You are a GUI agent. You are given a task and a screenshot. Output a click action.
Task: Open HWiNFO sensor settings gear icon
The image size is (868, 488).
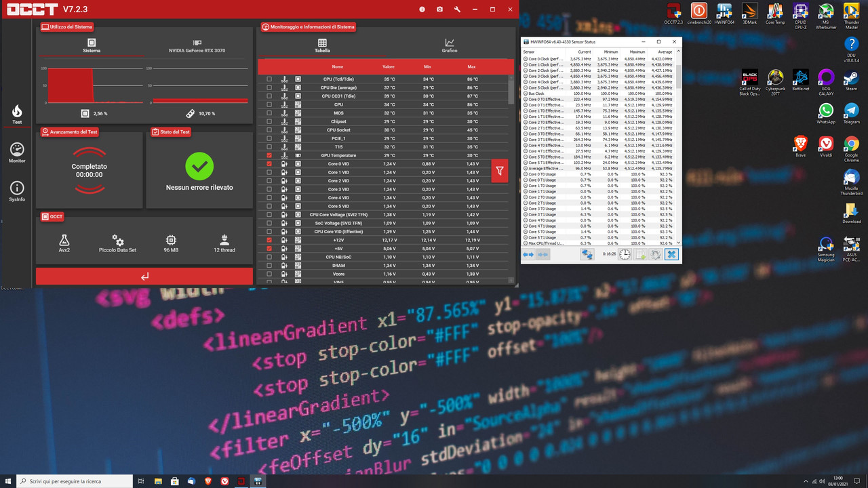(656, 254)
